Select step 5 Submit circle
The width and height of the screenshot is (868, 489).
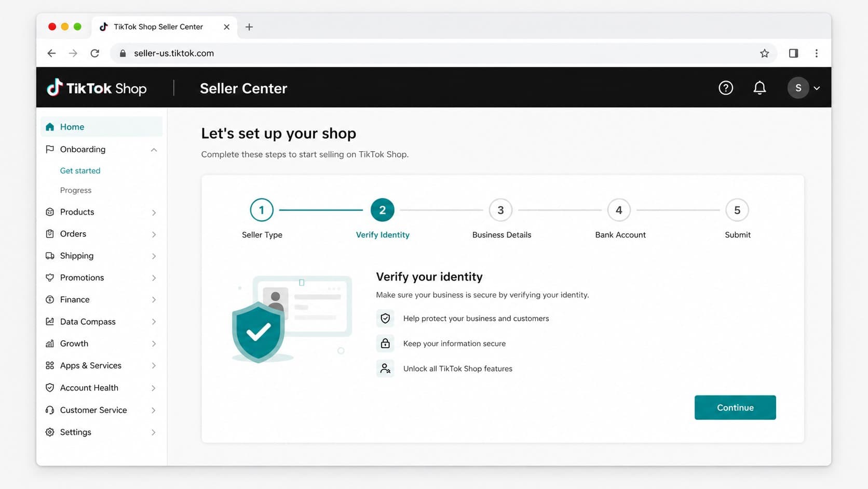[x=737, y=210]
